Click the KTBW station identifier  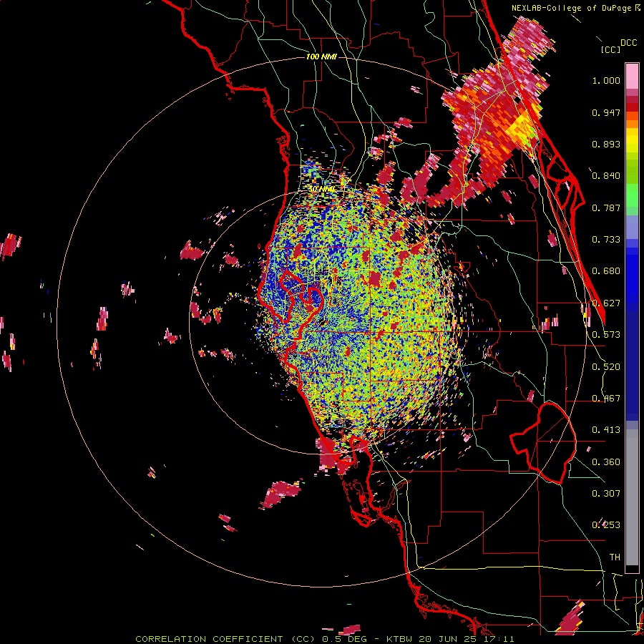pos(400,639)
